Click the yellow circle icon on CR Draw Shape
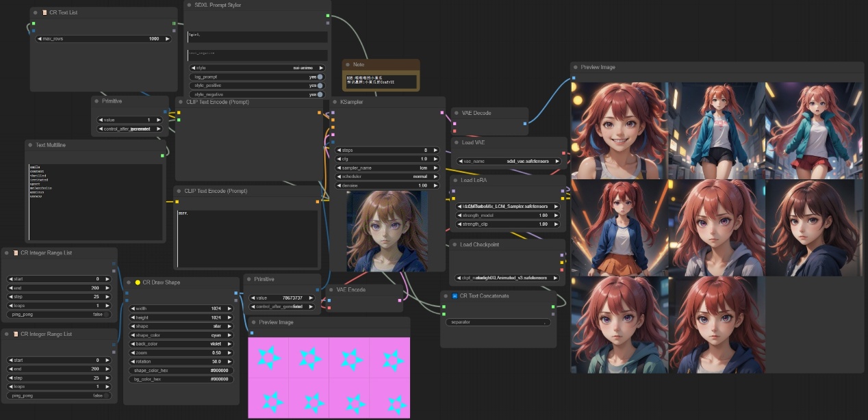 coord(138,282)
